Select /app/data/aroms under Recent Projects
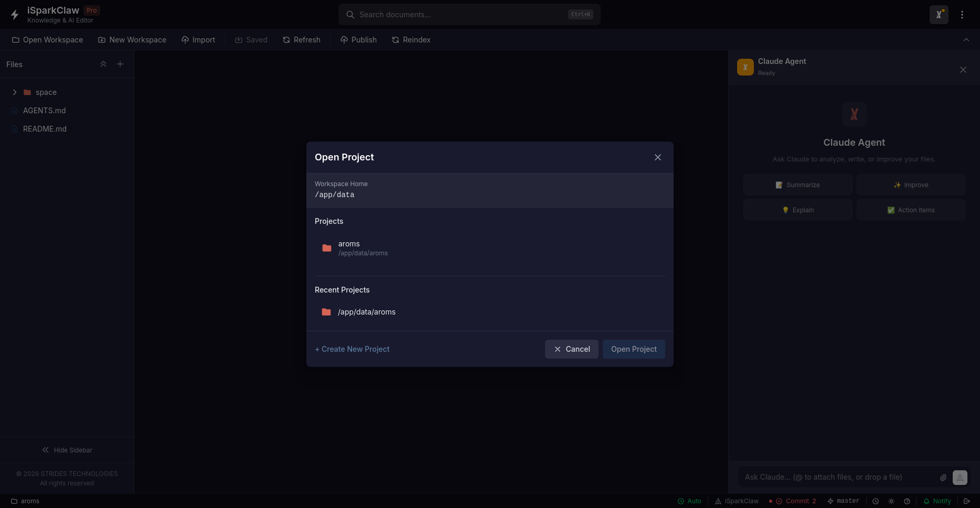This screenshot has width=980, height=508. coord(490,312)
